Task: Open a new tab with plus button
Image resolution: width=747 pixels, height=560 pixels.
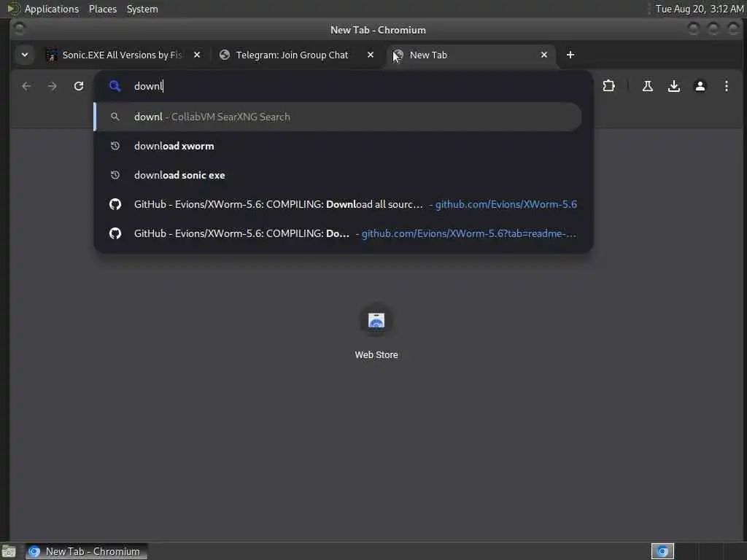Action: pyautogui.click(x=570, y=55)
